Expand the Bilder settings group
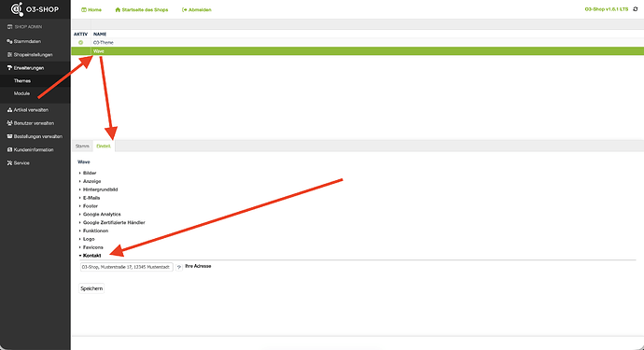 coord(88,173)
